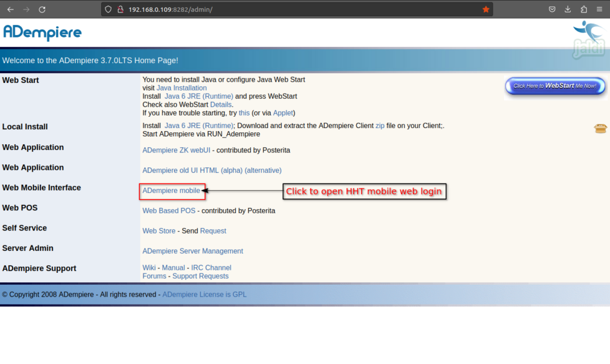The height and width of the screenshot is (364, 610).
Task: Click the Request link in Self Service
Action: pos(213,231)
